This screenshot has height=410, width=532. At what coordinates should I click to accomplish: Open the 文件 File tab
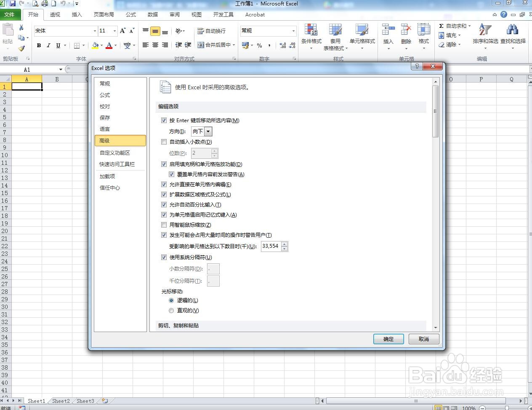[10, 14]
